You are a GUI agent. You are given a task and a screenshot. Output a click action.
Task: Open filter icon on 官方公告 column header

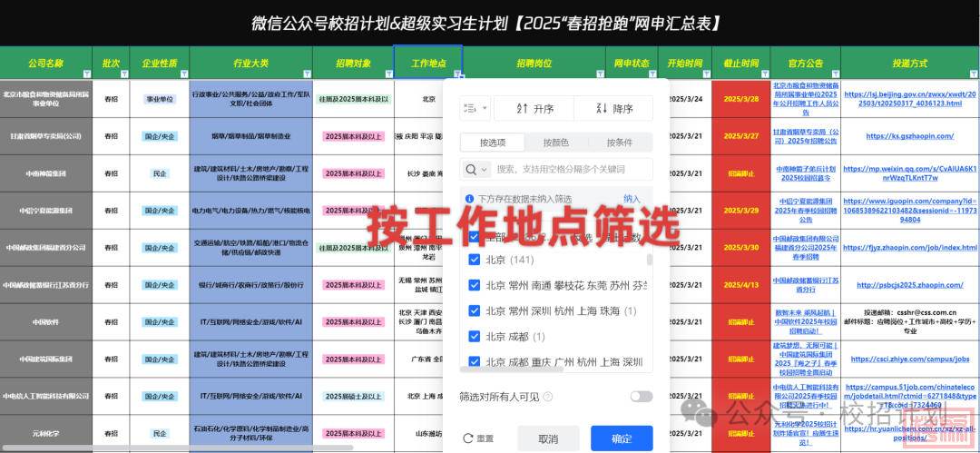(x=835, y=74)
